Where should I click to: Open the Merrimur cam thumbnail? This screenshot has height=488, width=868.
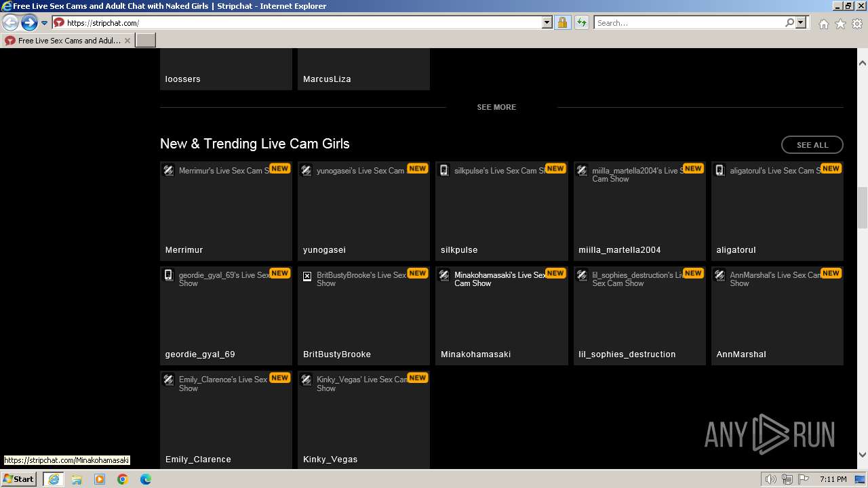pos(226,211)
